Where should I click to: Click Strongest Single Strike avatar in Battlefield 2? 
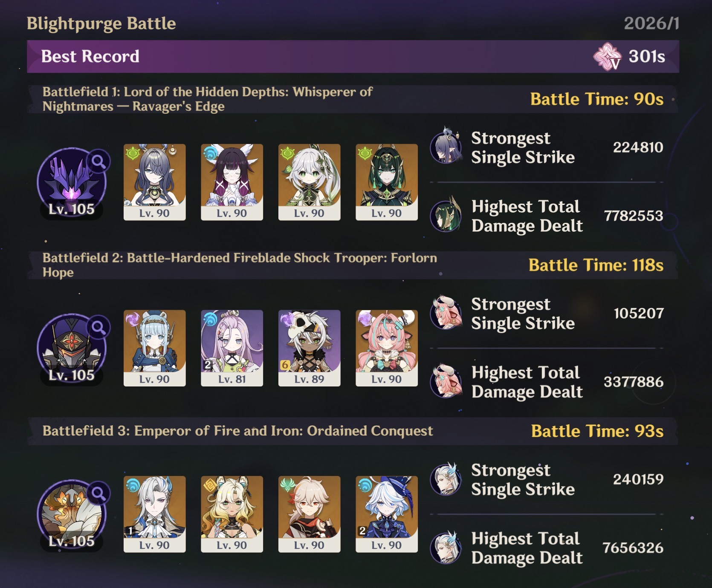(x=446, y=314)
